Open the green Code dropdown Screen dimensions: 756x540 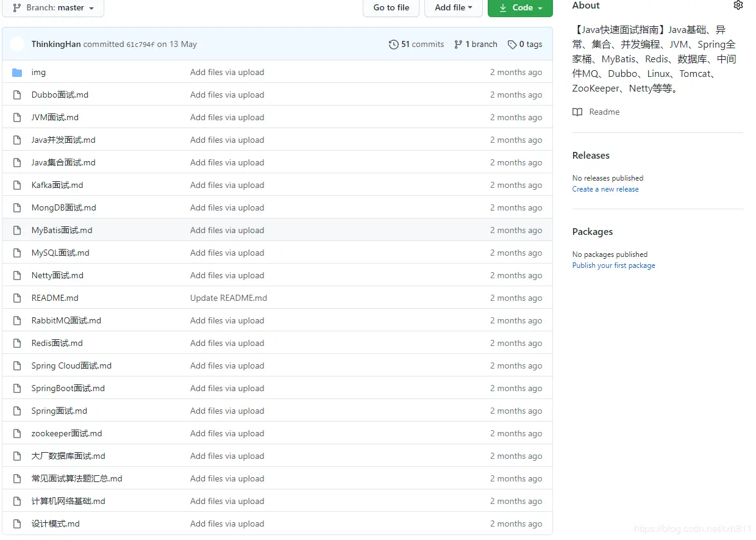tap(520, 8)
